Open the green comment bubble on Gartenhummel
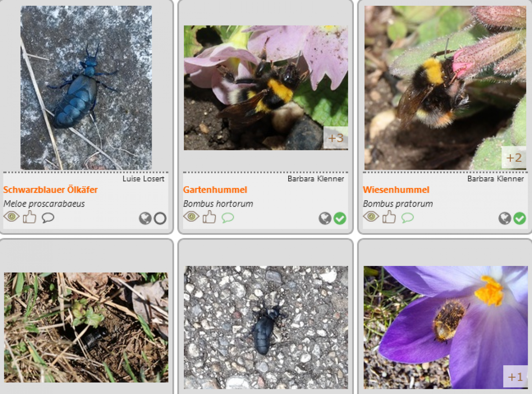This screenshot has width=532, height=394. point(228,218)
